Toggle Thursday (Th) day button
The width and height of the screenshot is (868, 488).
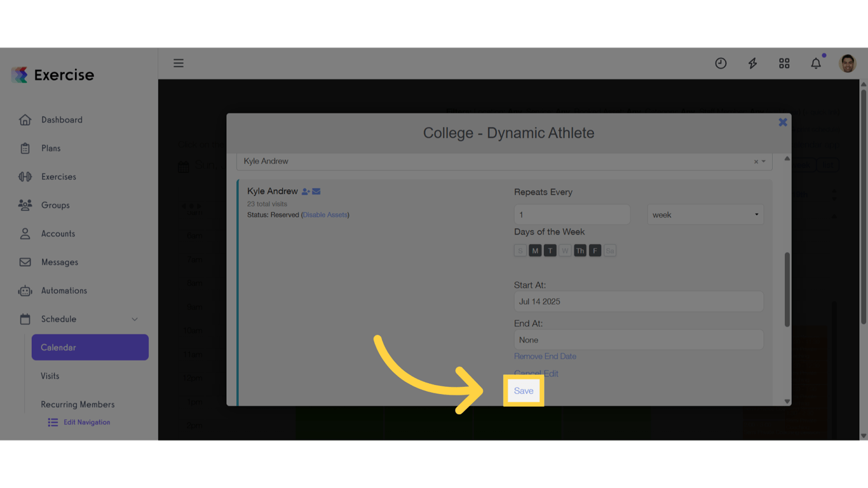click(580, 251)
